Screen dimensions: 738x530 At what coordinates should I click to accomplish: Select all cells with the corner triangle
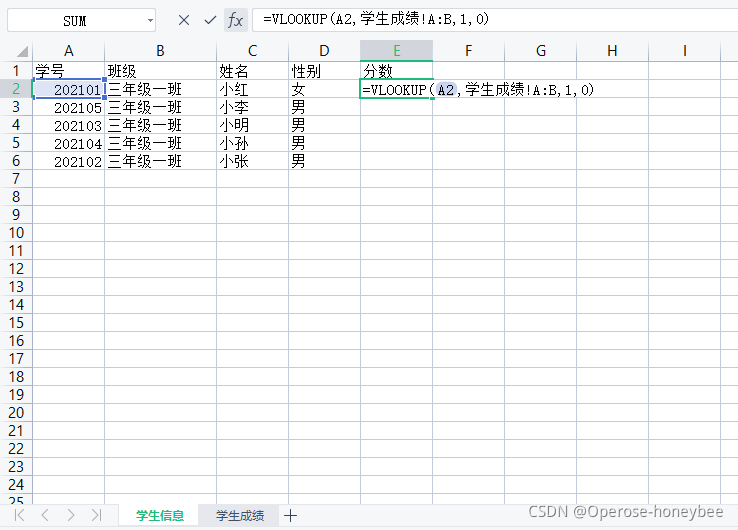[22, 51]
